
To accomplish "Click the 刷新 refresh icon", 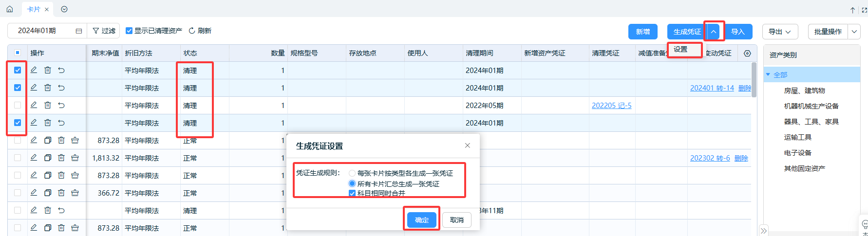I will 192,31.
